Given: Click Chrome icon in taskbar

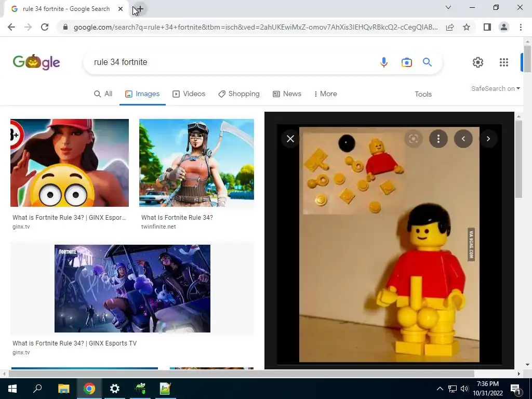Looking at the screenshot, I should [x=89, y=389].
